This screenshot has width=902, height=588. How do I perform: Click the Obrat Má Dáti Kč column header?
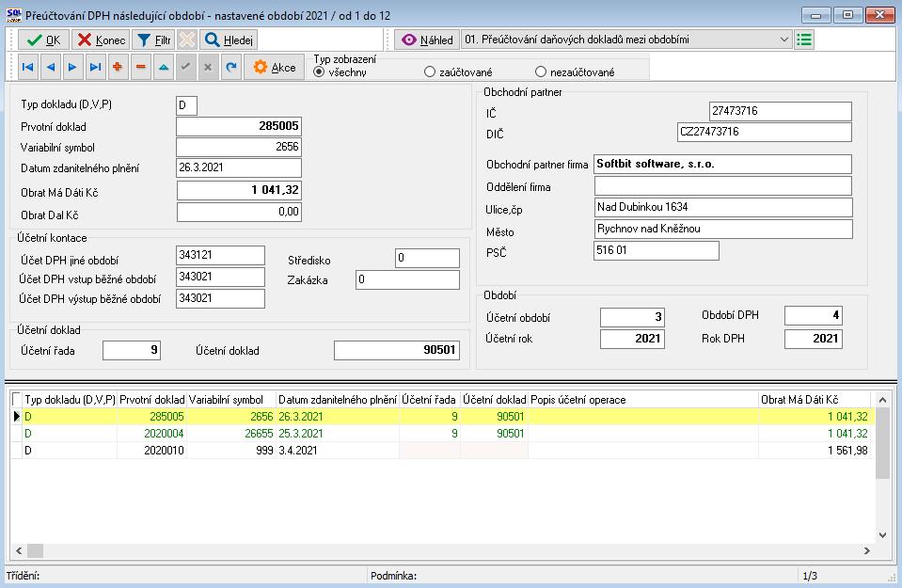pyautogui.click(x=815, y=400)
